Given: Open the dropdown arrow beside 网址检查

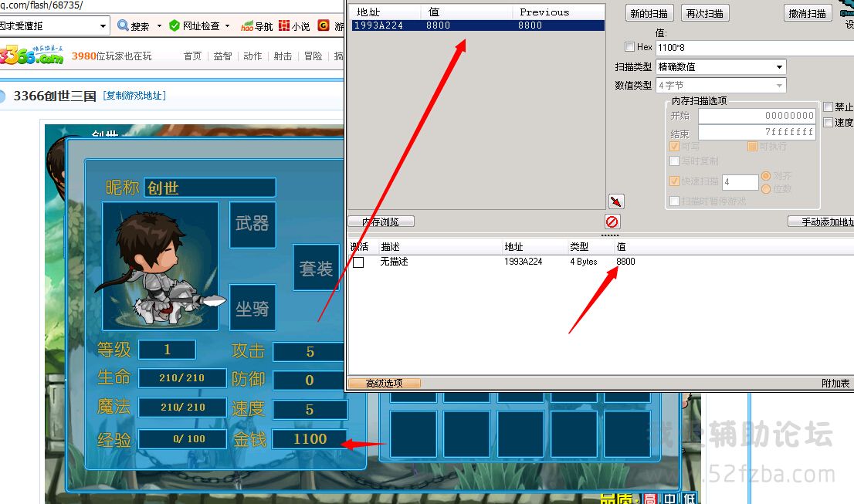Looking at the screenshot, I should pyautogui.click(x=227, y=25).
